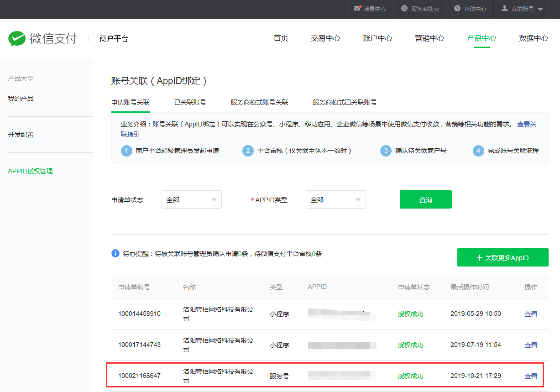Click the APPID column header

click(317, 287)
